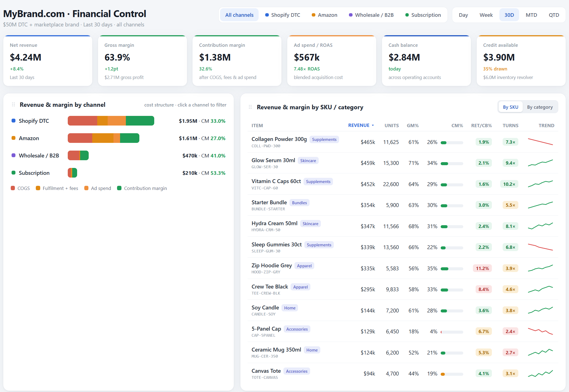Screen dimensions: 569x392
Task: Open the Sleep Gummies 30ct row
Action: coord(403,247)
